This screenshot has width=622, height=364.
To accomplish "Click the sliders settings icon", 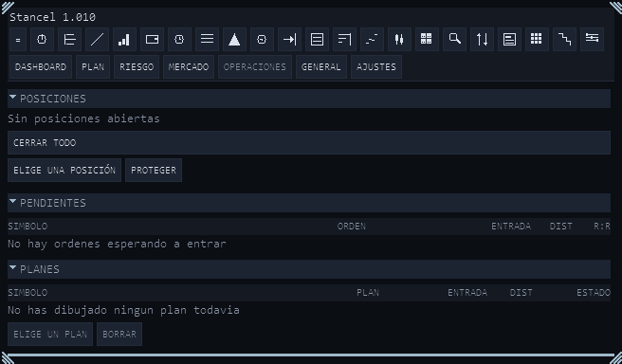I will click(592, 40).
